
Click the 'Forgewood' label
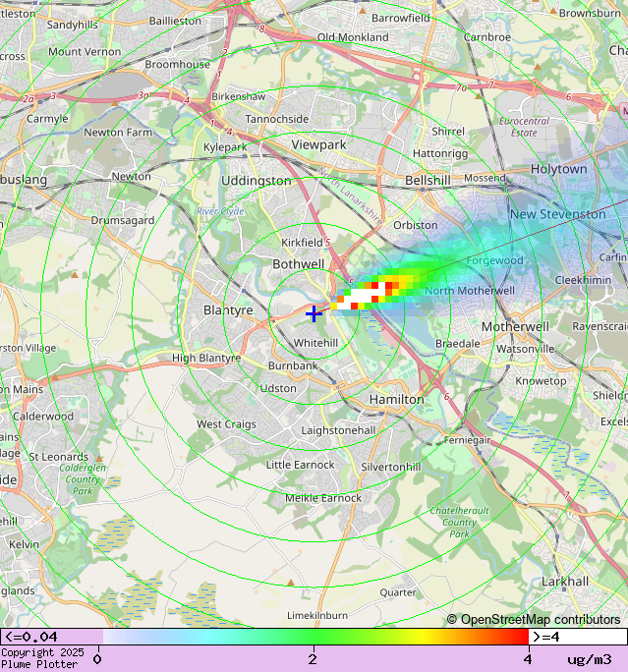coord(494,260)
